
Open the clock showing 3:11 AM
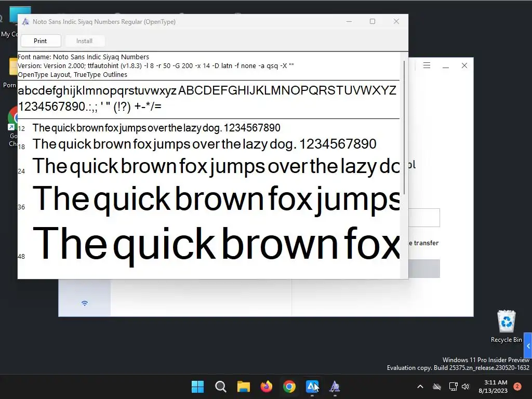493,387
